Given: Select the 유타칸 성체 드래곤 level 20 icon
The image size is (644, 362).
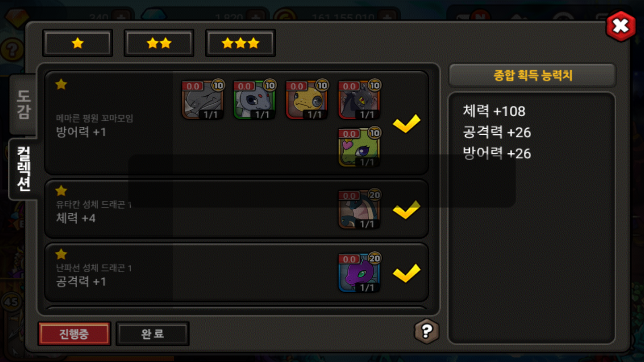Looking at the screenshot, I should point(359,209).
